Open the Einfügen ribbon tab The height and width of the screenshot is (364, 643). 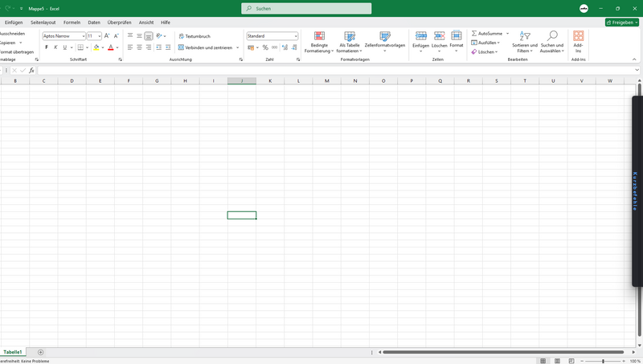click(14, 22)
